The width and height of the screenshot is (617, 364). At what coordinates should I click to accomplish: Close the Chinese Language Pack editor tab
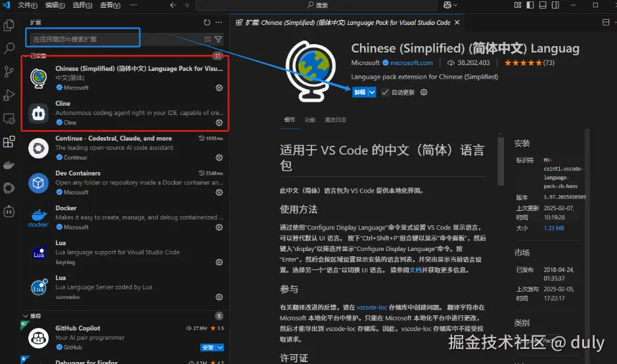pos(457,22)
